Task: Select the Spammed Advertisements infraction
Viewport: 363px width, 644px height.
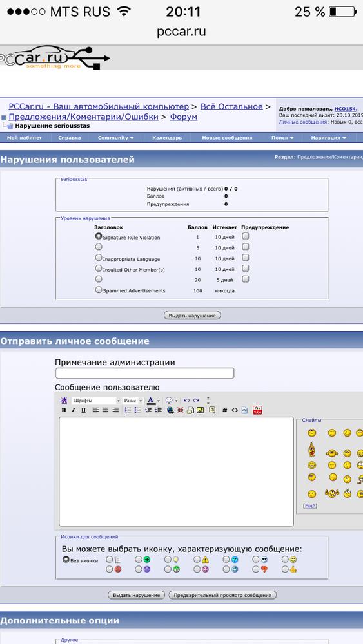Action: 98,290
